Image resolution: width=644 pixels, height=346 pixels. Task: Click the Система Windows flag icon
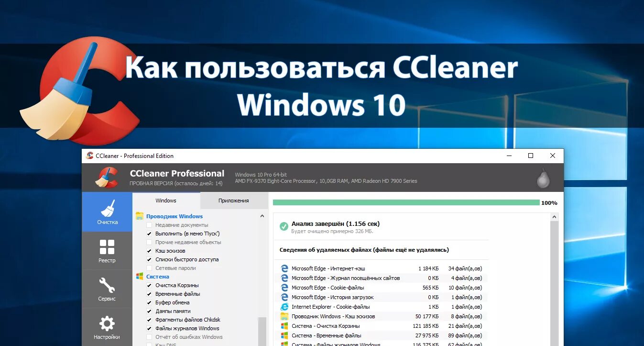coord(140,277)
